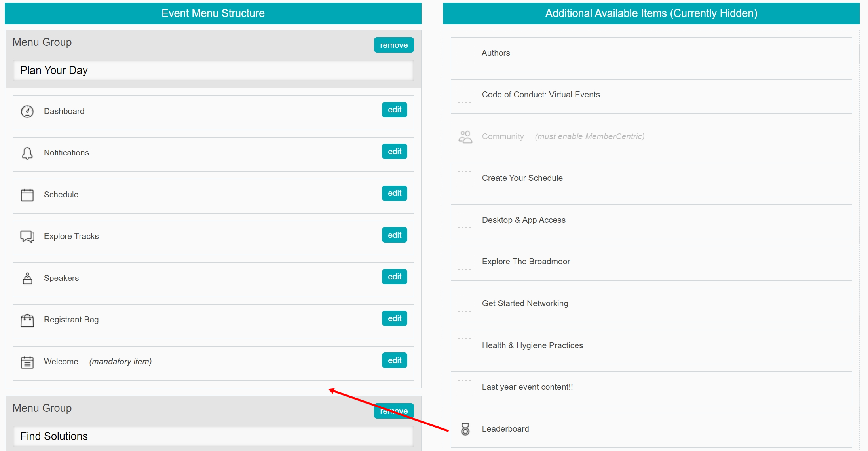Click the Registrant Bag icon
The image size is (868, 451).
(x=27, y=320)
